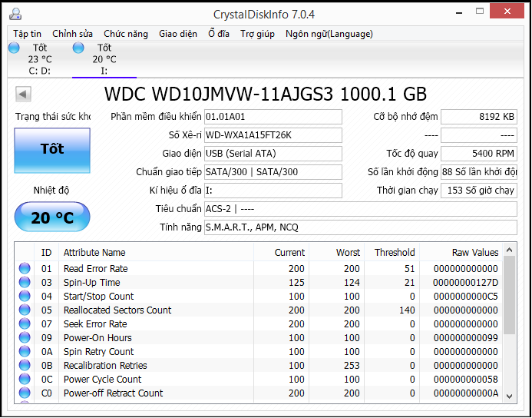This screenshot has width=532, height=418.
Task: Click the Raw Values column header
Action: tap(461, 252)
